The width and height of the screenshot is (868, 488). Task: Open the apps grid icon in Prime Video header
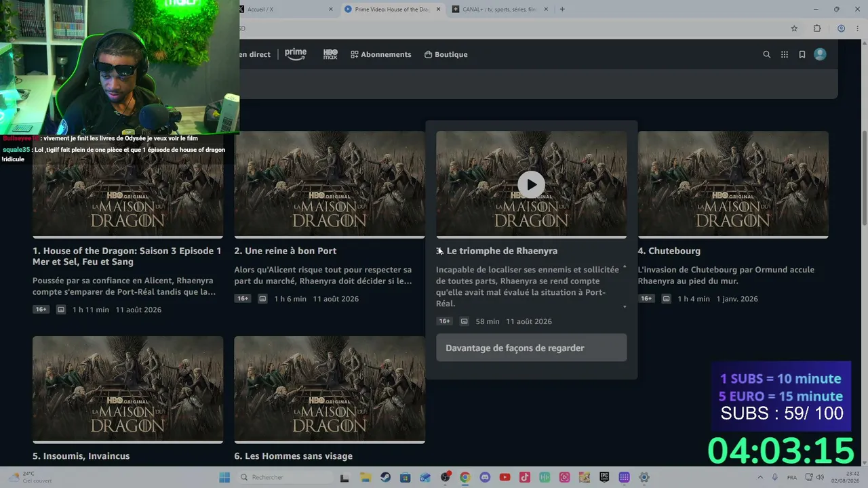pos(785,55)
